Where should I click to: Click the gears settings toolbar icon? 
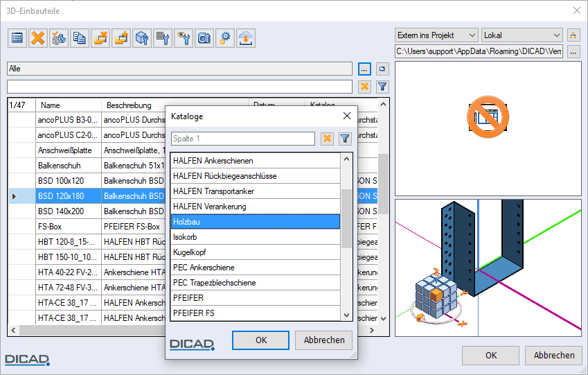(x=225, y=38)
